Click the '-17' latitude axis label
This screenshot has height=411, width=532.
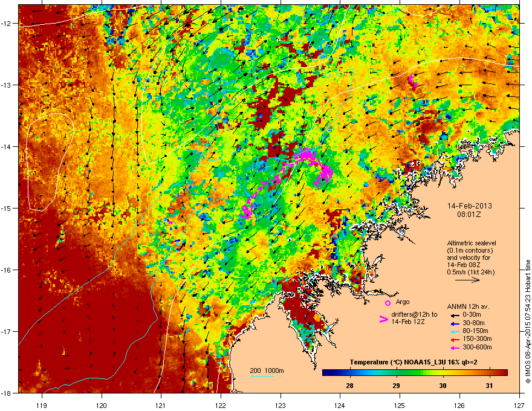pyautogui.click(x=7, y=331)
